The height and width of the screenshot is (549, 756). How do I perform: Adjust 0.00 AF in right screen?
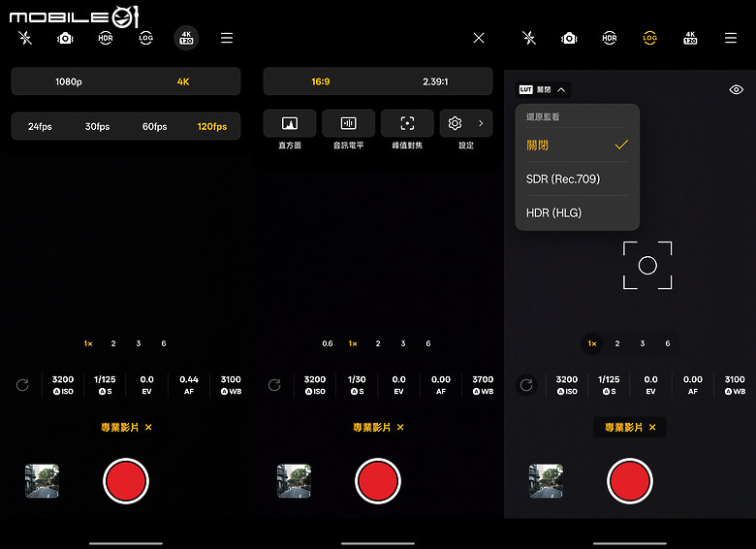[693, 385]
